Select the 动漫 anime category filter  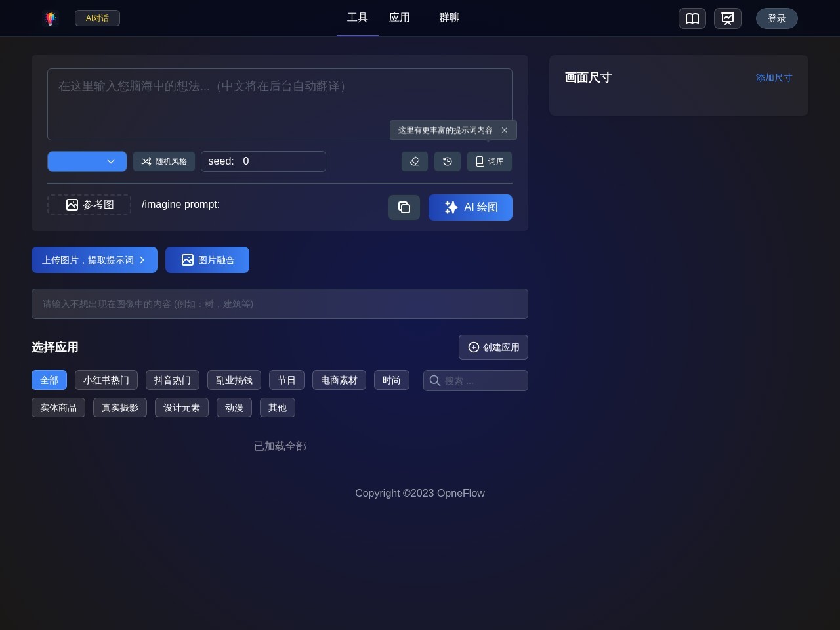click(x=234, y=408)
